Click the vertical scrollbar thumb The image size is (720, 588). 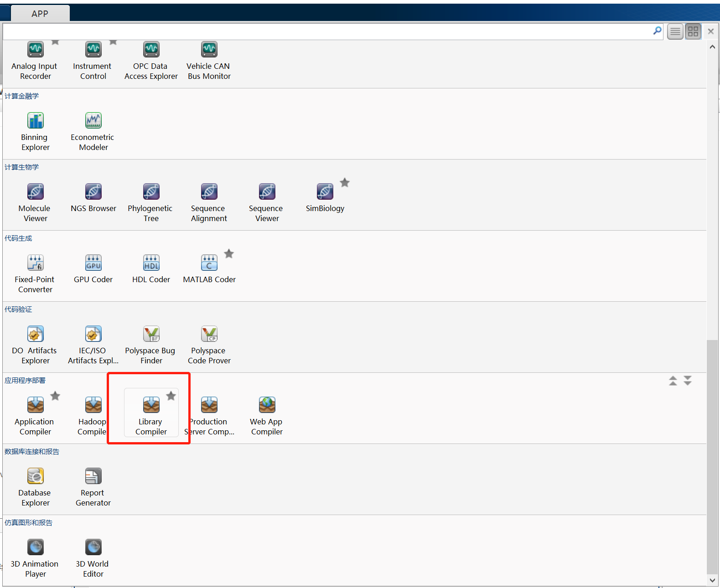[712, 457]
